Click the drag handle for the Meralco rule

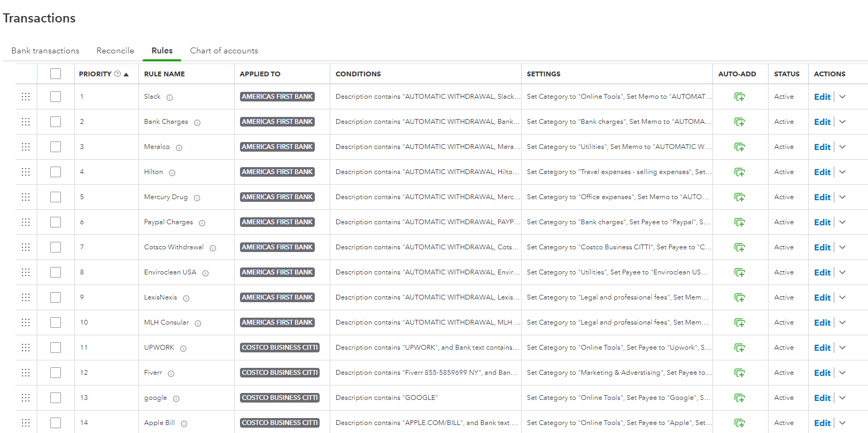[x=26, y=147]
